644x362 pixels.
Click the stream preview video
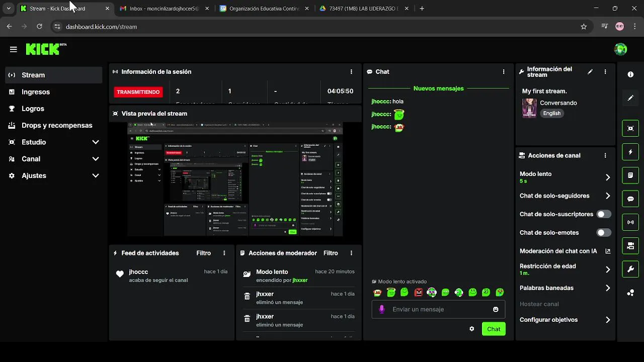(x=235, y=179)
